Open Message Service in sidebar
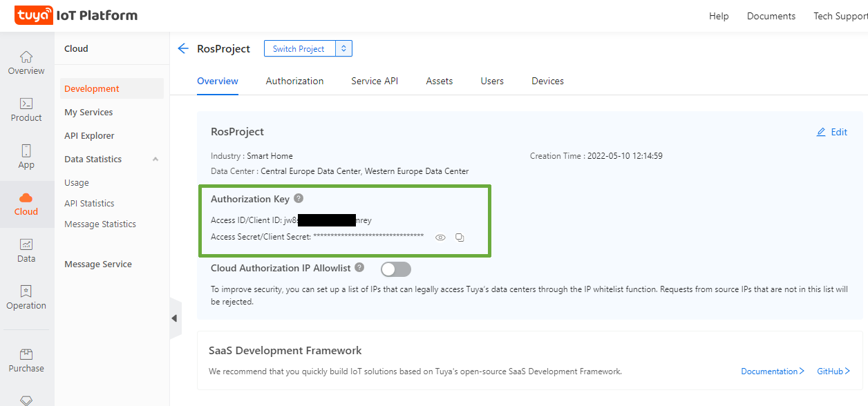Image resolution: width=868 pixels, height=406 pixels. [98, 264]
